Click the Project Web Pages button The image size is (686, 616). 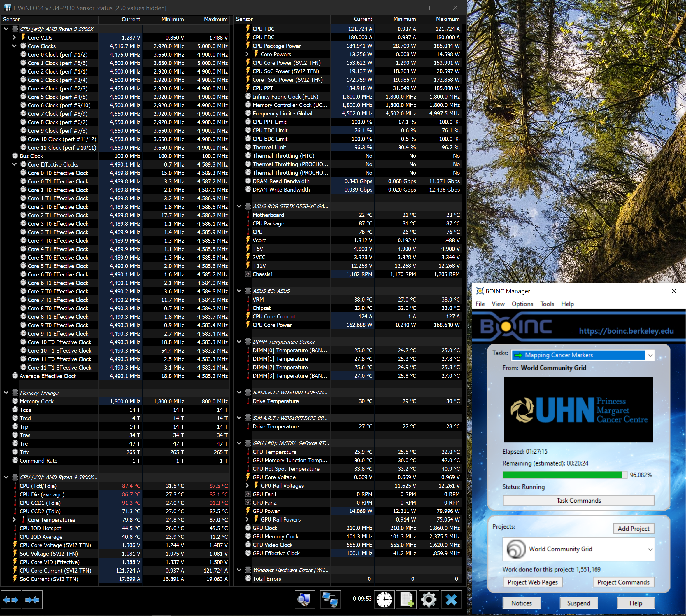[532, 582]
